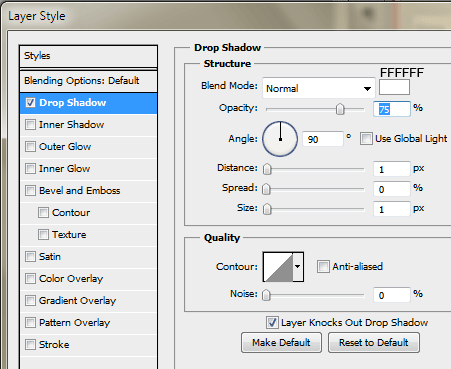Viewport: 451px width, 369px height.
Task: Enable the Stroke checkbox
Action: pyautogui.click(x=30, y=345)
